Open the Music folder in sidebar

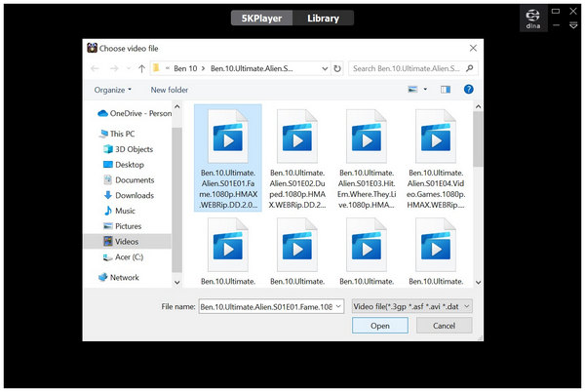pyautogui.click(x=125, y=211)
